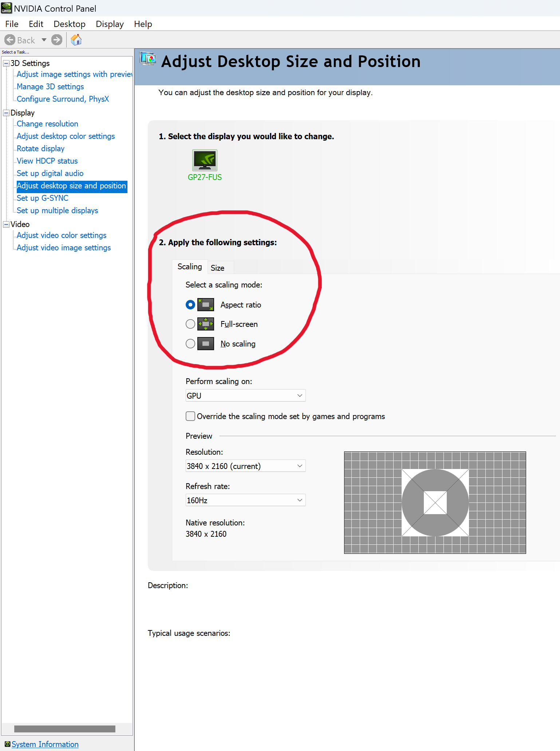This screenshot has width=560, height=751.
Task: Click the scaling preview test pattern
Action: 435,502
